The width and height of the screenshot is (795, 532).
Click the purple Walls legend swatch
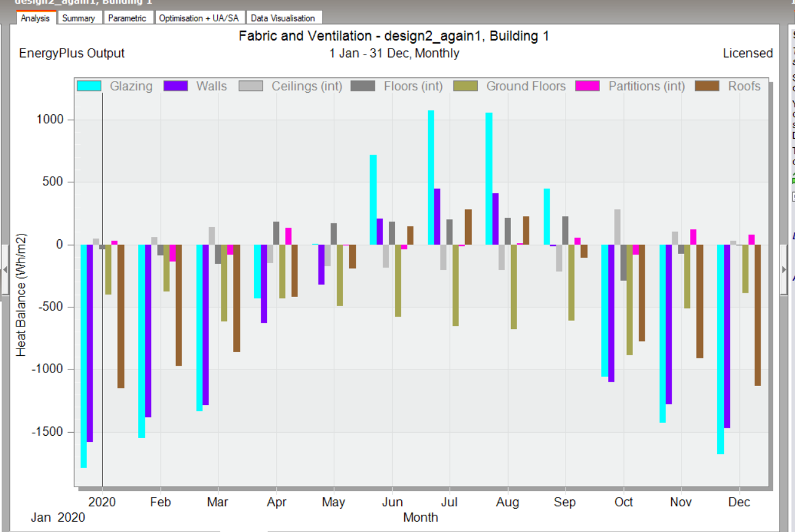[x=175, y=87]
